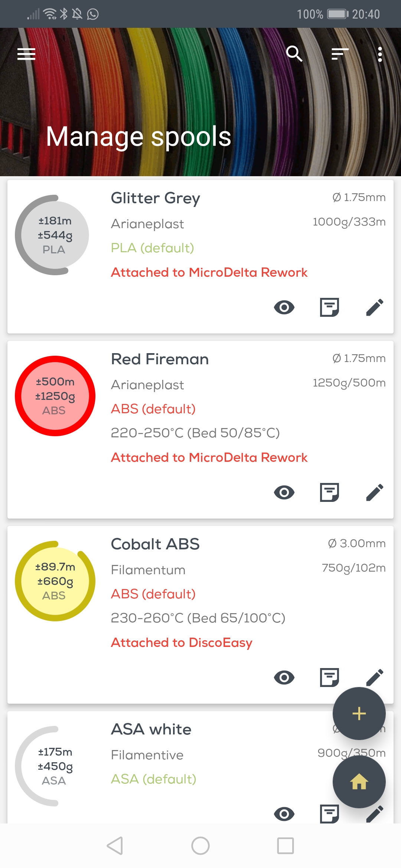Open the three-dot overflow menu
Viewport: 401px width, 868px height.
379,54
